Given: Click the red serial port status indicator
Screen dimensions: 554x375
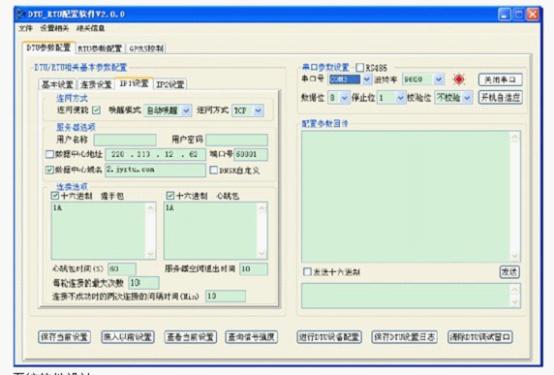Looking at the screenshot, I should 459,79.
